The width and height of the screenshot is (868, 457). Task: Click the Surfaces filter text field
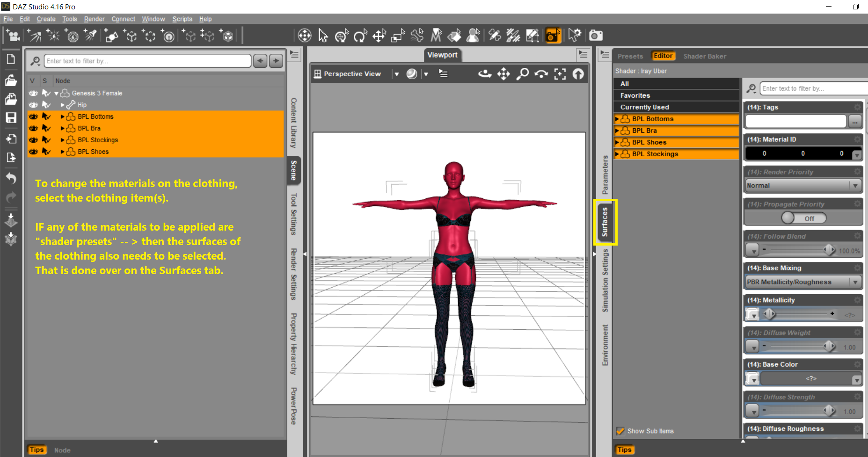(x=814, y=88)
